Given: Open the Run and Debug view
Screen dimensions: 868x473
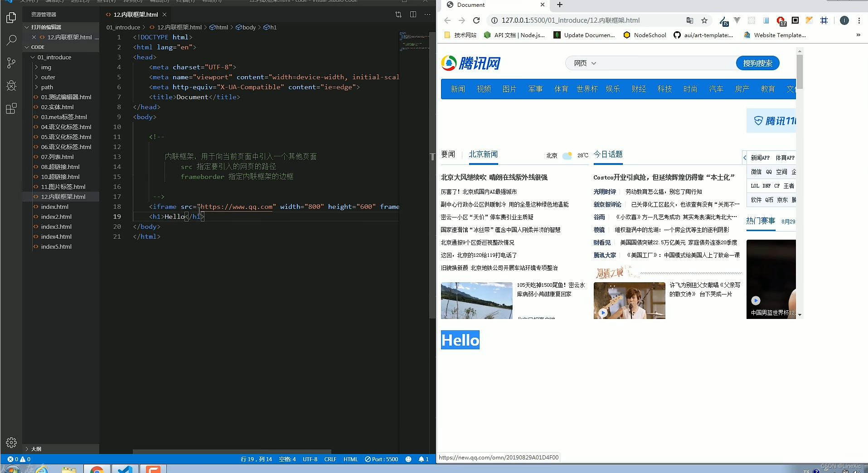Looking at the screenshot, I should pos(11,86).
